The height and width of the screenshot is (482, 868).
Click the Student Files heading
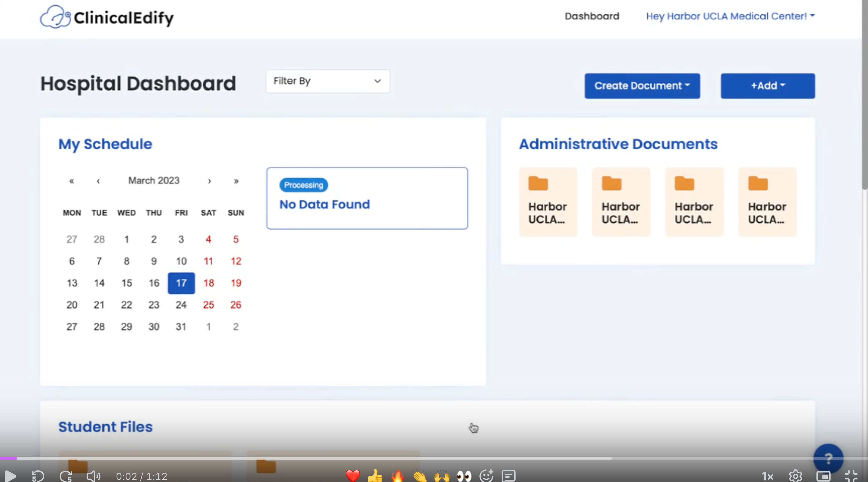[x=106, y=427]
